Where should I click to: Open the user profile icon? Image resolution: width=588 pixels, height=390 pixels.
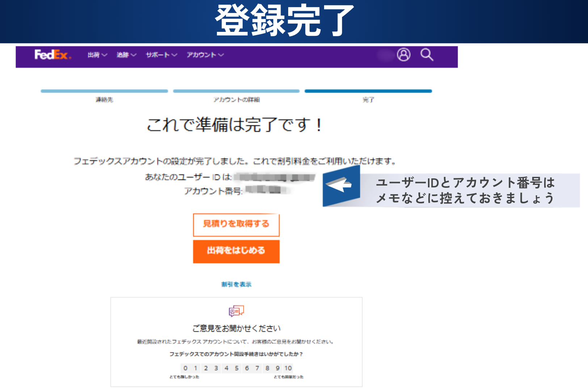[403, 55]
